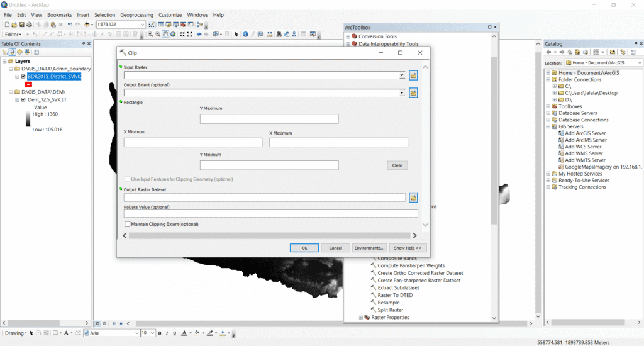Image resolution: width=644 pixels, height=346 pixels.
Task: Activate the Identify tool
Action: click(245, 35)
